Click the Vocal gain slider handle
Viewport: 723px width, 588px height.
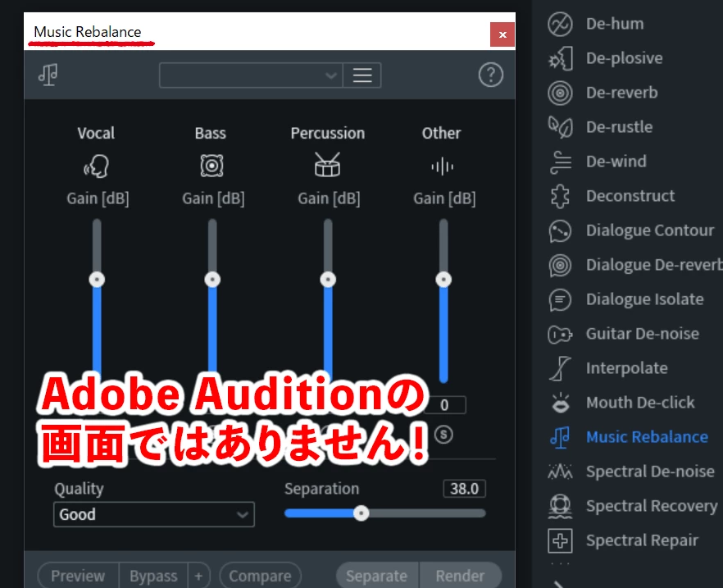(97, 280)
